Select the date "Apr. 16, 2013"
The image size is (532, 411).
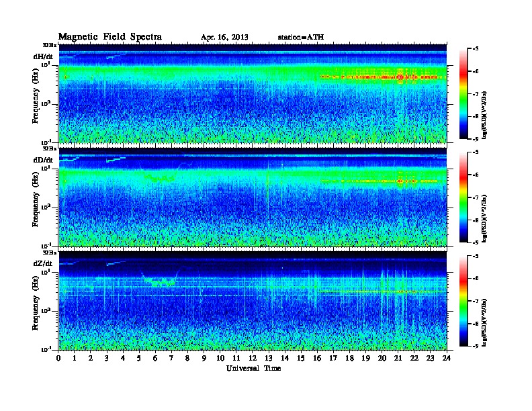(224, 37)
